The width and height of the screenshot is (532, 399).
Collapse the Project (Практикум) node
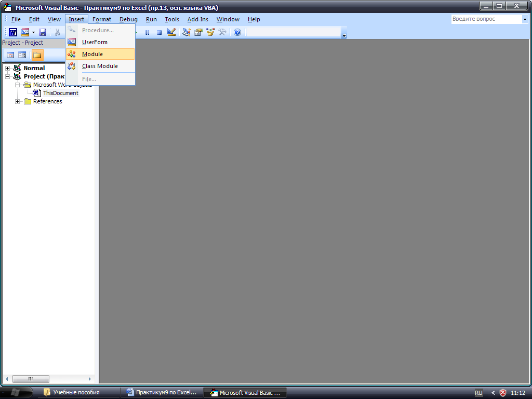(7, 77)
